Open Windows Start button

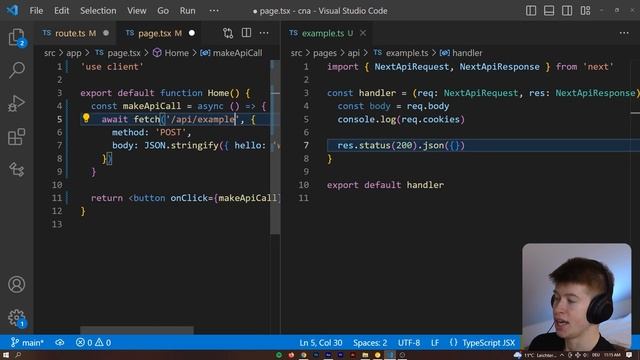coord(6,355)
